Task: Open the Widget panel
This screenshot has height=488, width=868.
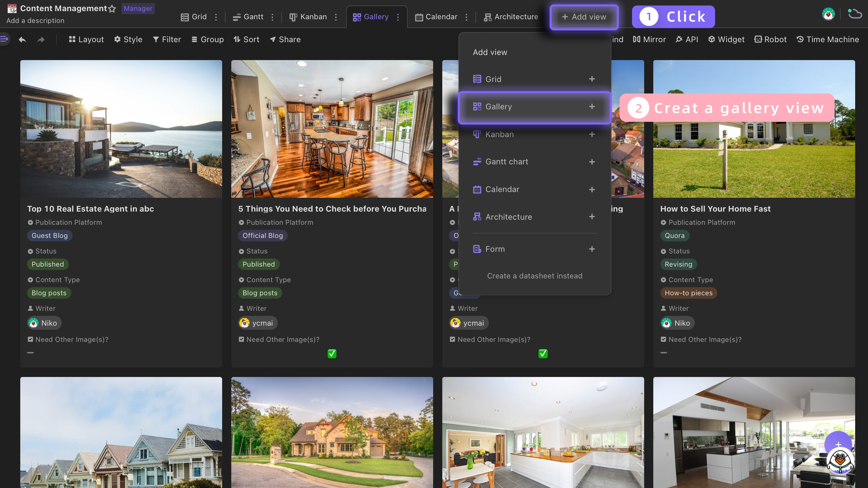Action: coord(726,39)
